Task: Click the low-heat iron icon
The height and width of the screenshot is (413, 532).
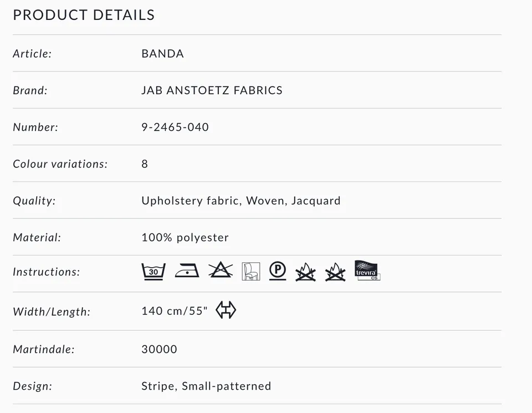Action: [187, 271]
